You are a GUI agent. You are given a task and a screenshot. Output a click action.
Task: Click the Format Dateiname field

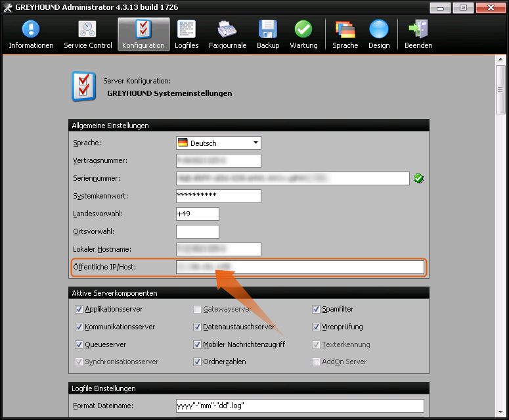pos(300,406)
